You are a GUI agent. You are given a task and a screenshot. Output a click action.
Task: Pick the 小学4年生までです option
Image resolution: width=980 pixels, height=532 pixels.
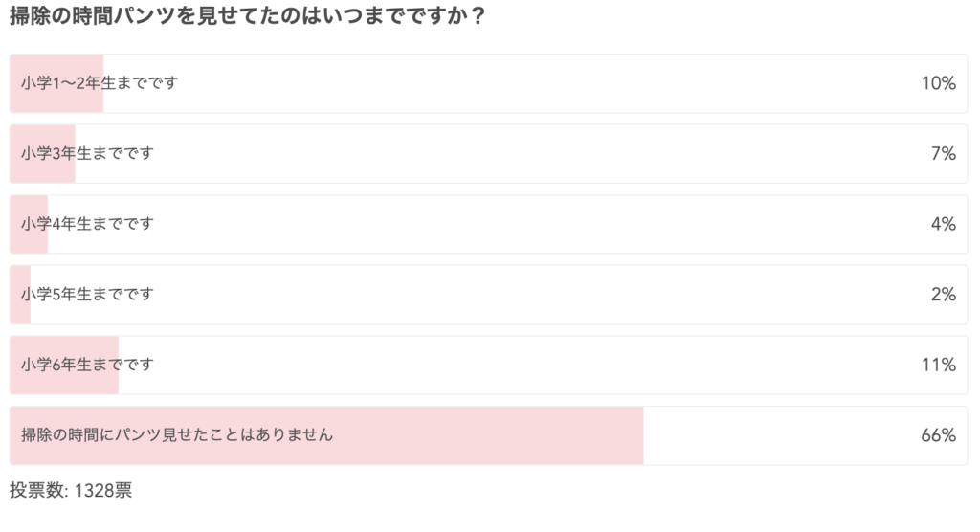coord(489,225)
